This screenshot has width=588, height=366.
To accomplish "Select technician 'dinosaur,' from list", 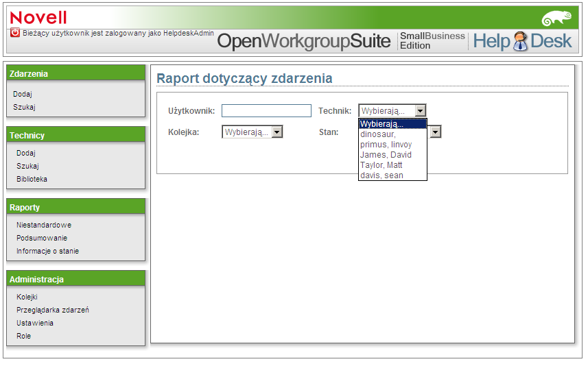I will point(392,134).
